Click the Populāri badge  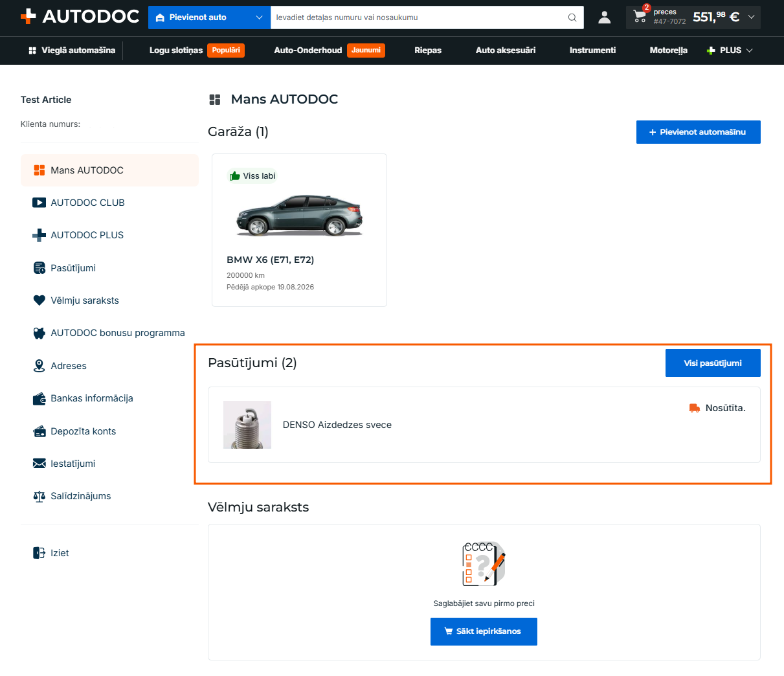point(226,51)
